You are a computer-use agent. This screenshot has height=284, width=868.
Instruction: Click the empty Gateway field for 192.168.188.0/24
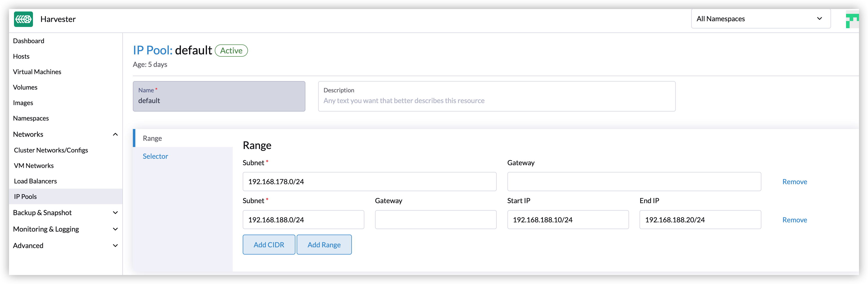pyautogui.click(x=435, y=219)
